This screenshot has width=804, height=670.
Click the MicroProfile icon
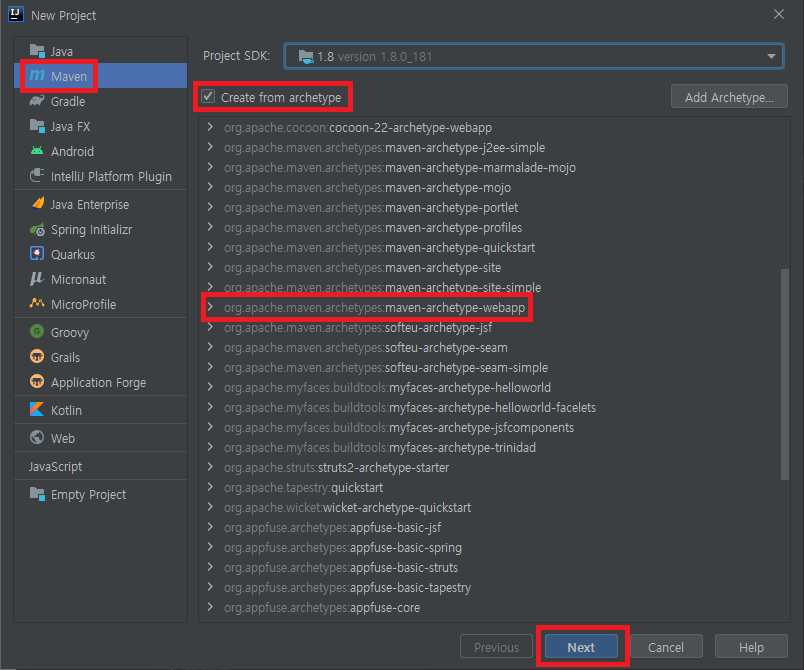[37, 303]
